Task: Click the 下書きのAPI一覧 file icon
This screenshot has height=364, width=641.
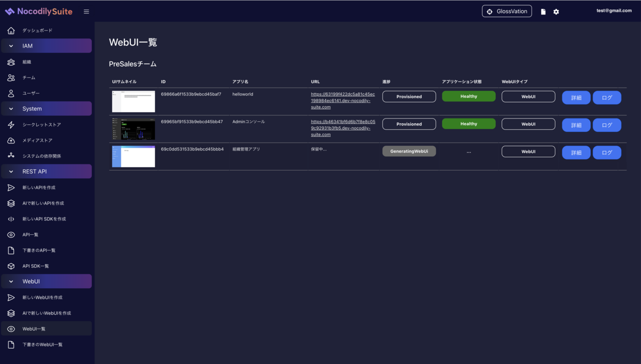Action: click(x=11, y=250)
